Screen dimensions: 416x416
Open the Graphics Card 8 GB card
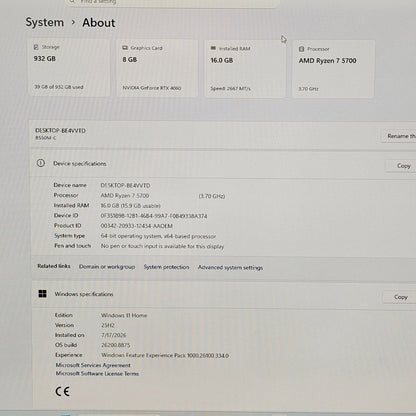pyautogui.click(x=157, y=68)
